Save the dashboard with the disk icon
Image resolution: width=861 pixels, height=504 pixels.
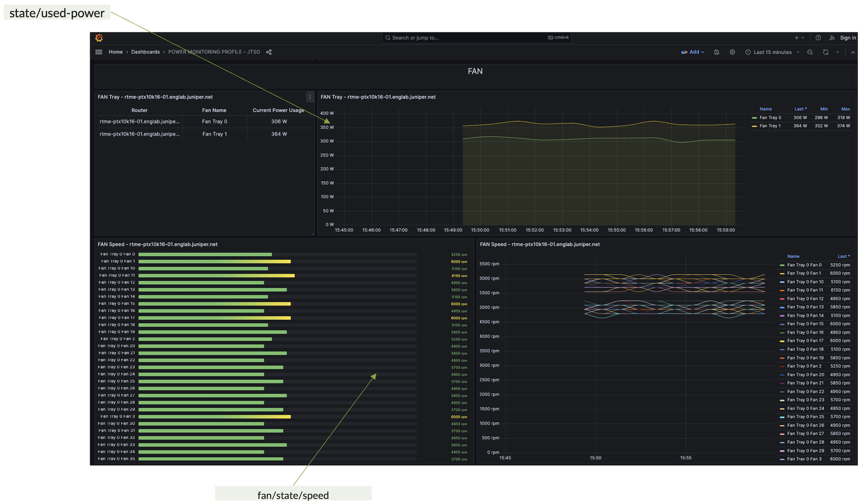716,52
